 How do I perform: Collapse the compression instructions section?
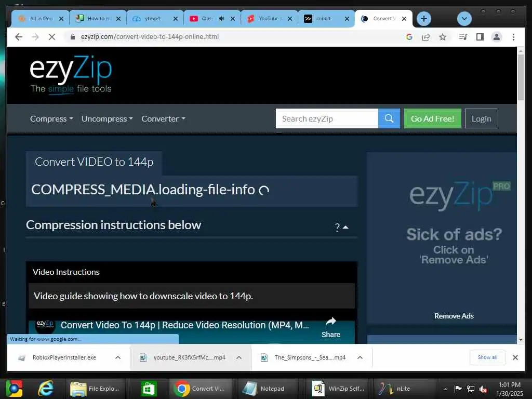(x=345, y=227)
